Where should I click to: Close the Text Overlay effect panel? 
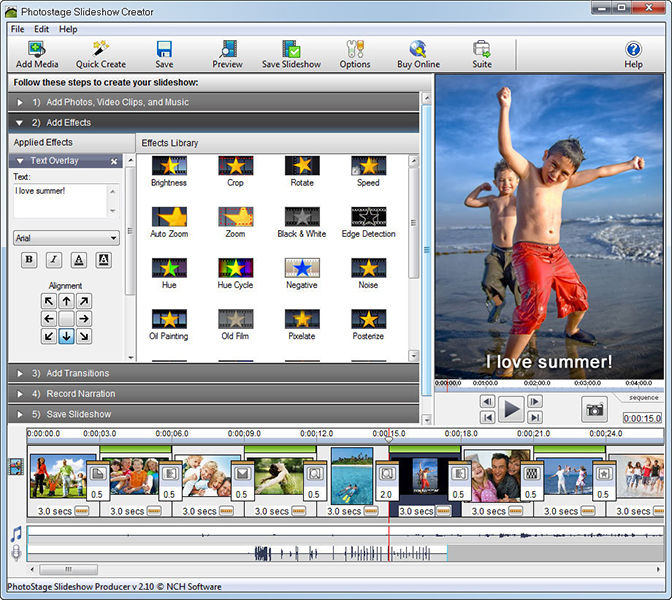pos(114,161)
